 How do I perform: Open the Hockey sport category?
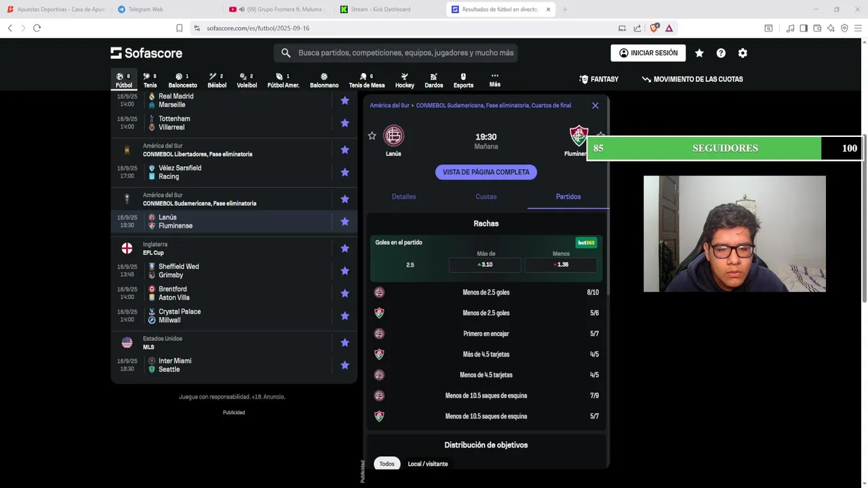[x=405, y=80]
